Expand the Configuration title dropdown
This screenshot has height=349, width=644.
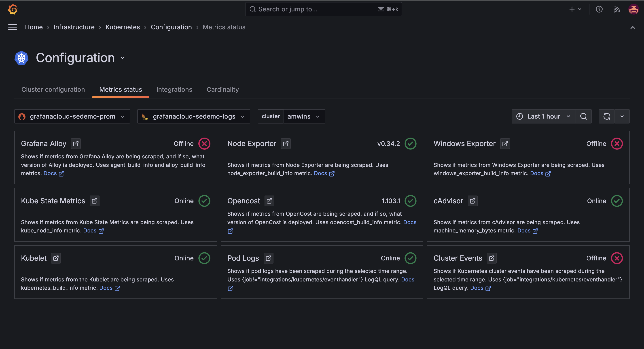coord(122,57)
